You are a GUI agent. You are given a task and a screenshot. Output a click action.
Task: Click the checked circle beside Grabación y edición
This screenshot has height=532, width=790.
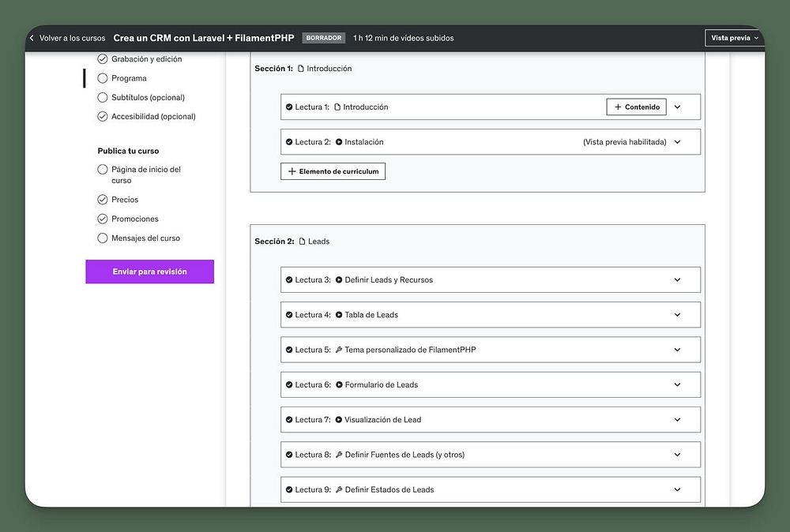[x=102, y=59]
